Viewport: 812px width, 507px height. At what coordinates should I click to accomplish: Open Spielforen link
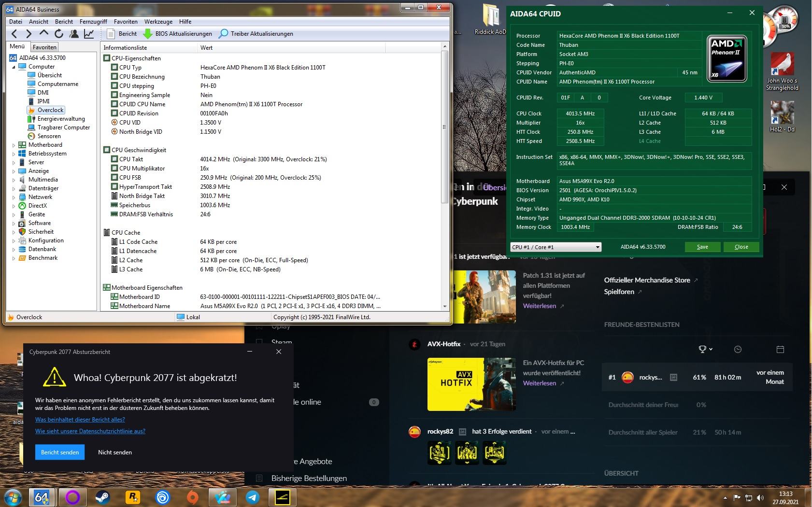619,292
